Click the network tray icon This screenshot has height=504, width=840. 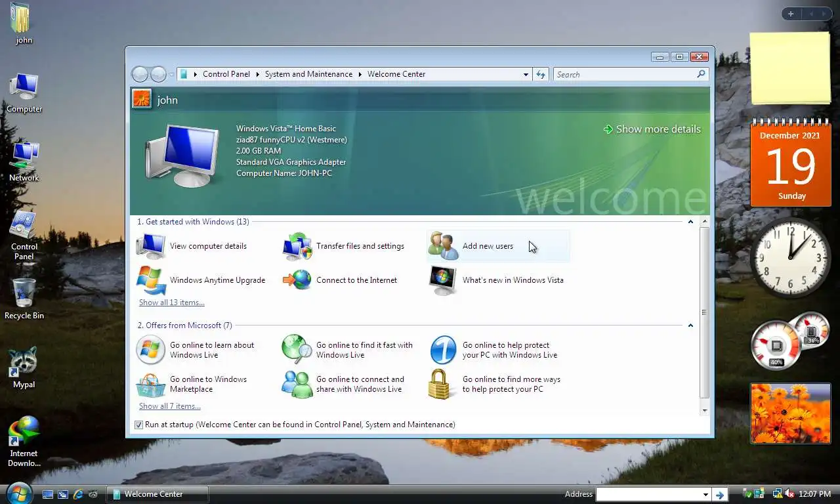(778, 494)
